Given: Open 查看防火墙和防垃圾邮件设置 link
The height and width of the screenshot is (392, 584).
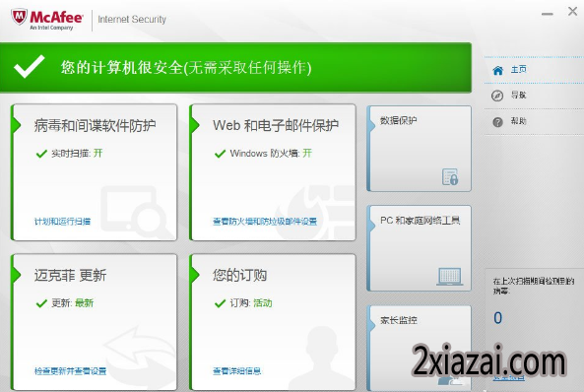Looking at the screenshot, I should tap(265, 222).
